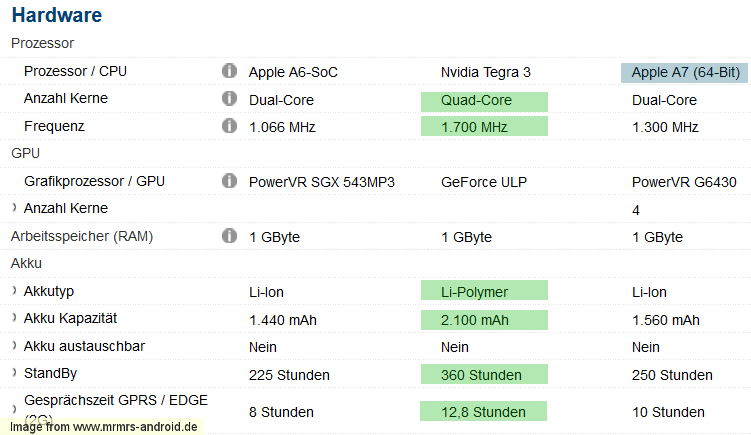Expand Gesprächszeit GPRS / EDGE row
This screenshot has width=751, height=435.
tap(14, 409)
